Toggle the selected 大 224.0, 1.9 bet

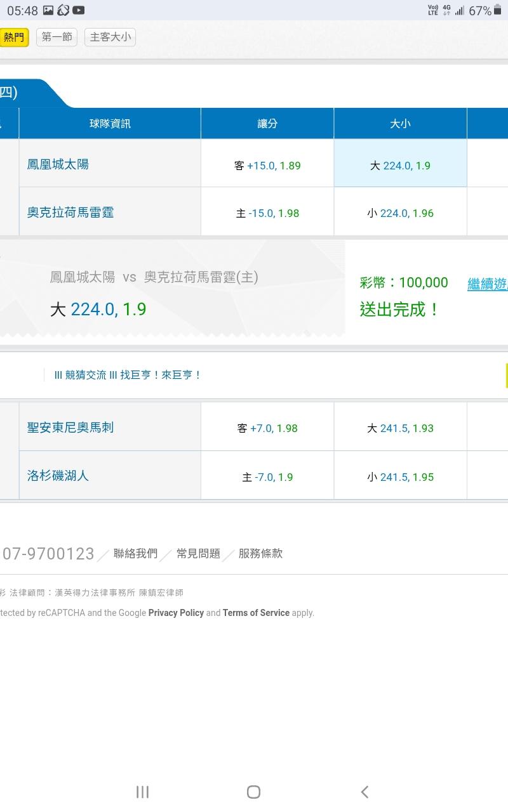tap(400, 166)
